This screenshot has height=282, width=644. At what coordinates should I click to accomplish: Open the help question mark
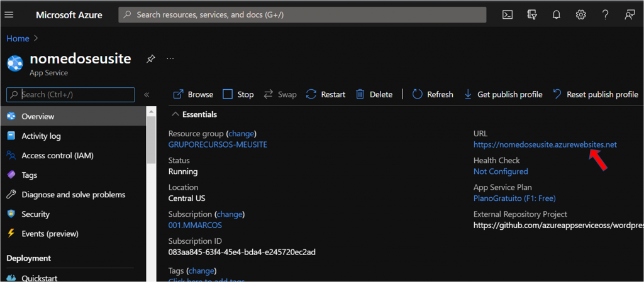click(605, 14)
